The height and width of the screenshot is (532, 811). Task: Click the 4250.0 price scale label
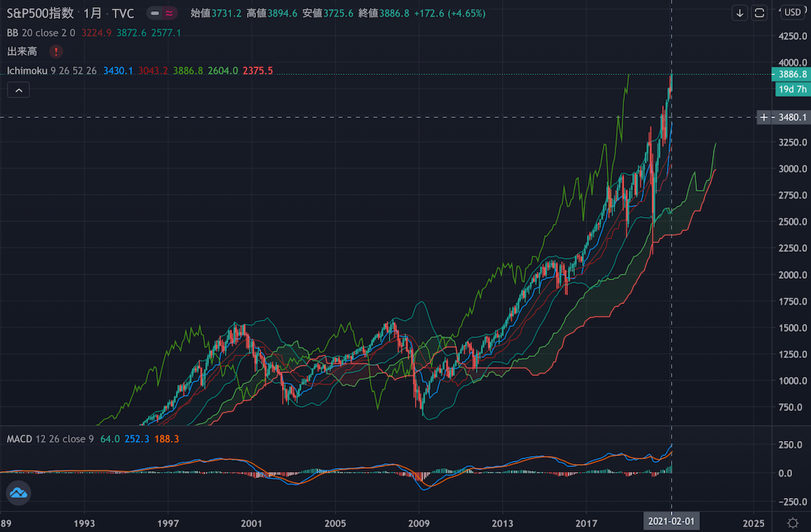point(792,36)
